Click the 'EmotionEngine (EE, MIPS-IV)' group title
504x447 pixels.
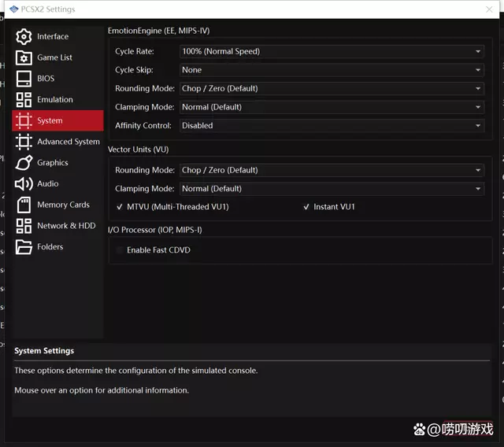tap(159, 31)
